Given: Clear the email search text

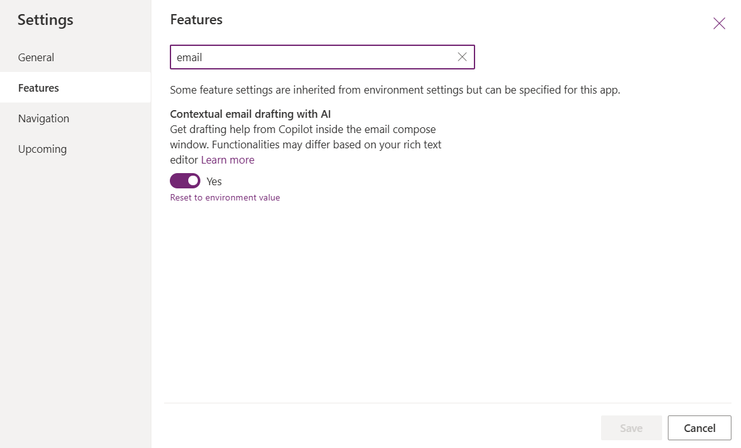Looking at the screenshot, I should (x=462, y=57).
